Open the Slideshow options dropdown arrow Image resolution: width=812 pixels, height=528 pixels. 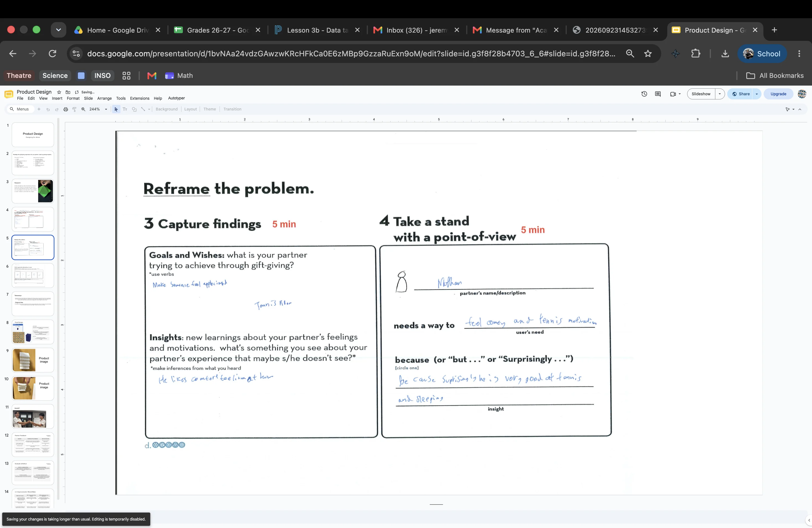[719, 94]
